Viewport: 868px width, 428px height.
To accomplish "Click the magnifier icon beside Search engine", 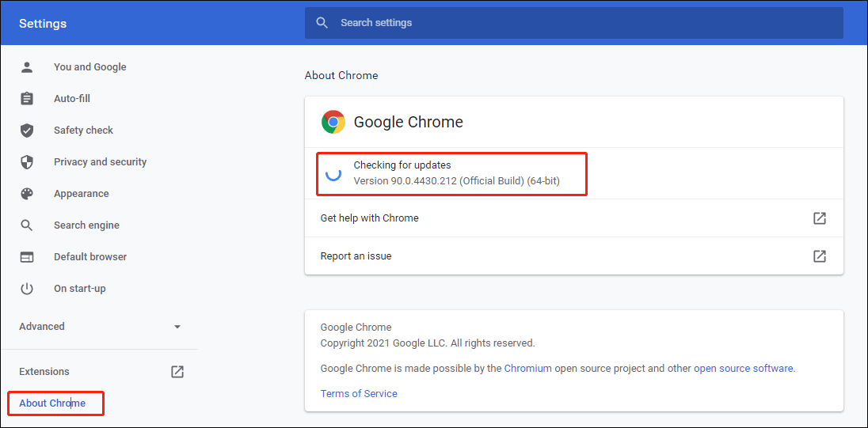I will 27,225.
